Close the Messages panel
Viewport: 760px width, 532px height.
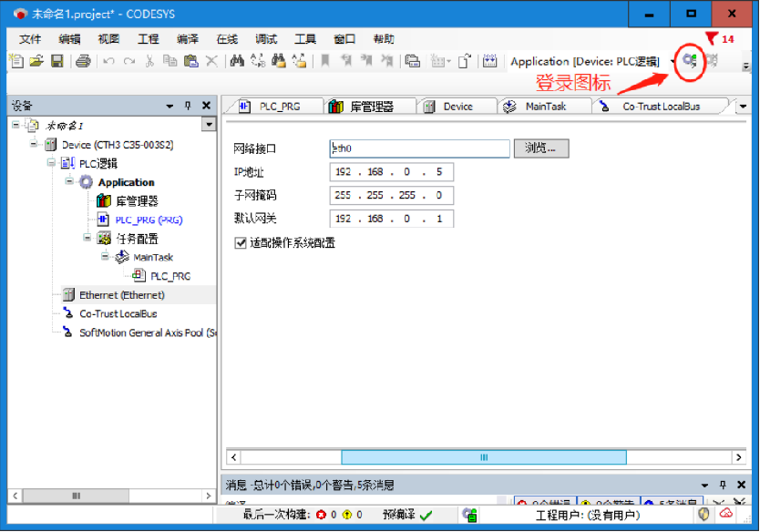(741, 485)
